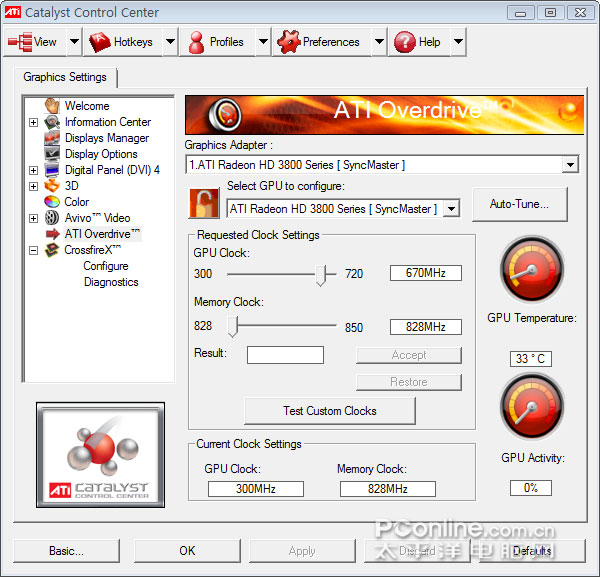Open the Preferences menu
600x577 pixels.
[x=322, y=42]
